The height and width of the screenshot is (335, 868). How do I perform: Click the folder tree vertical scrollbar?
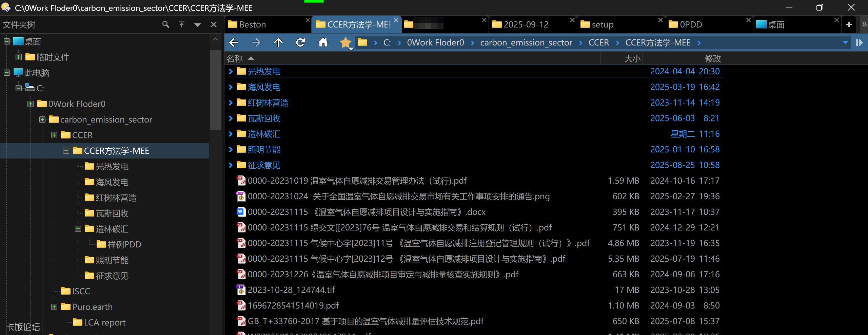click(215, 90)
